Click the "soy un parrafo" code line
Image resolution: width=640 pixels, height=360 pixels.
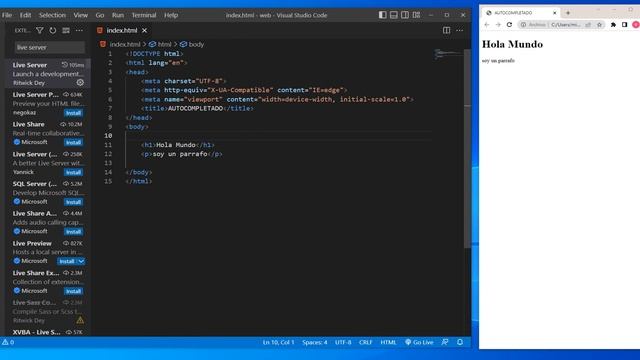click(x=182, y=154)
